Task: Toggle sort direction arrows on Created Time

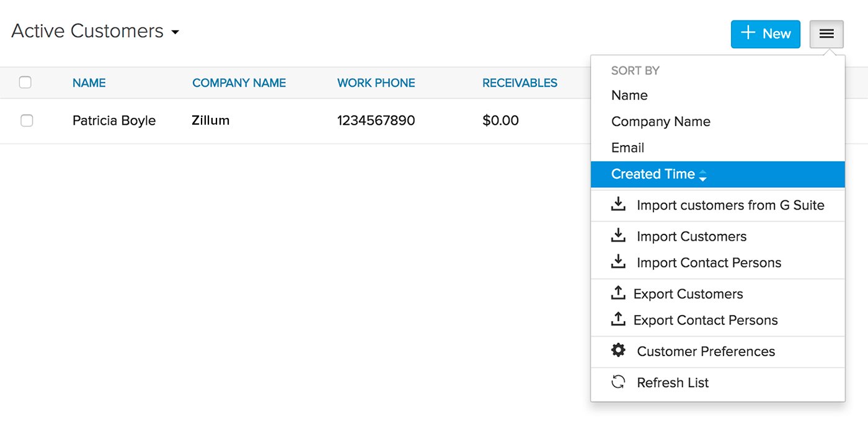Action: click(702, 176)
